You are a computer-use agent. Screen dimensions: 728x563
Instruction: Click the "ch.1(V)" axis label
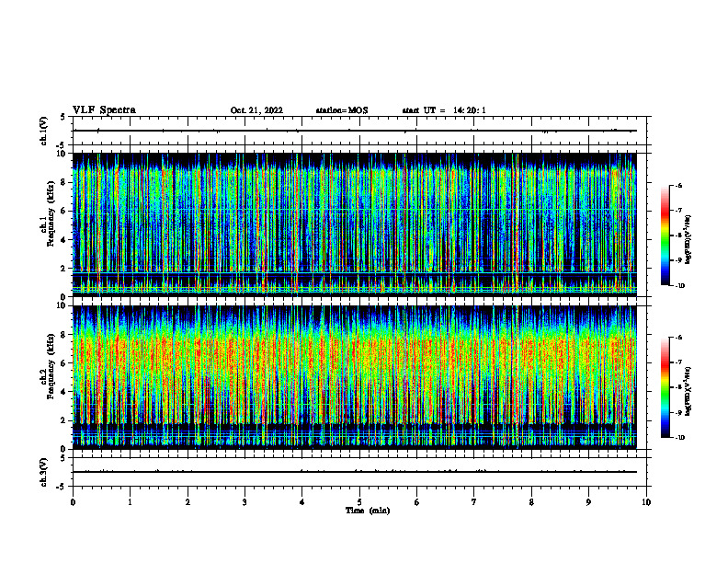point(44,131)
